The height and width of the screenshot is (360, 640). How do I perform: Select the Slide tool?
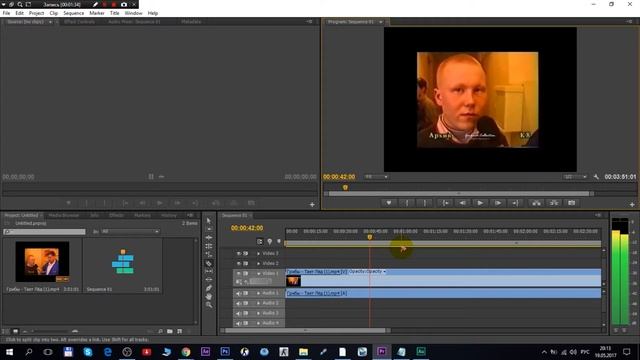tap(209, 280)
